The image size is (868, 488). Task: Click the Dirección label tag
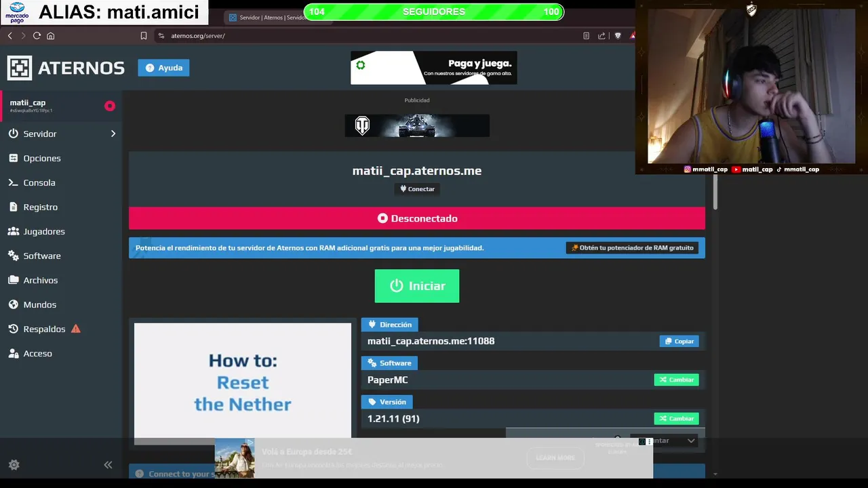point(389,325)
